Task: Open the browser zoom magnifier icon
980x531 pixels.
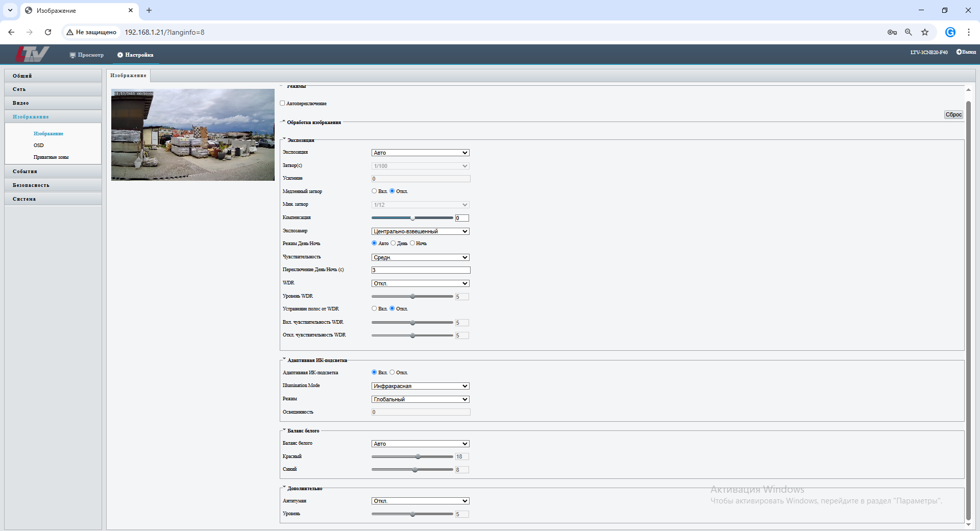Action: click(x=909, y=32)
